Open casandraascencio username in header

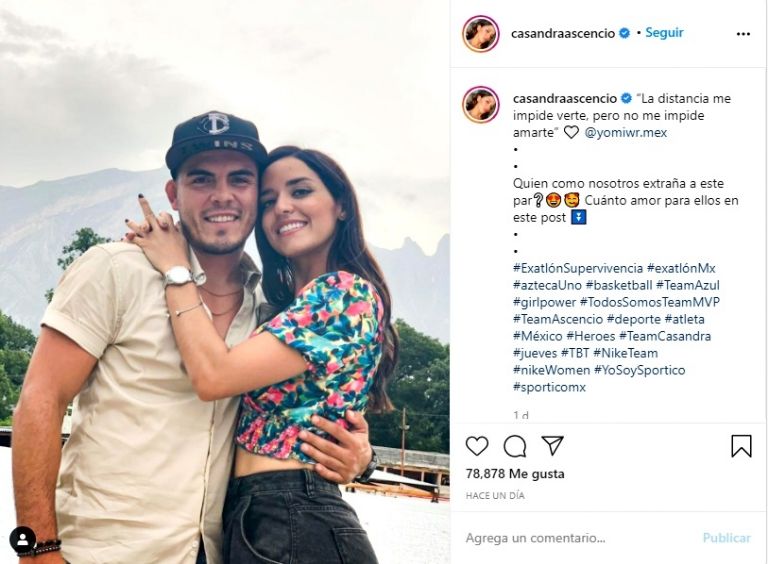[x=563, y=33]
